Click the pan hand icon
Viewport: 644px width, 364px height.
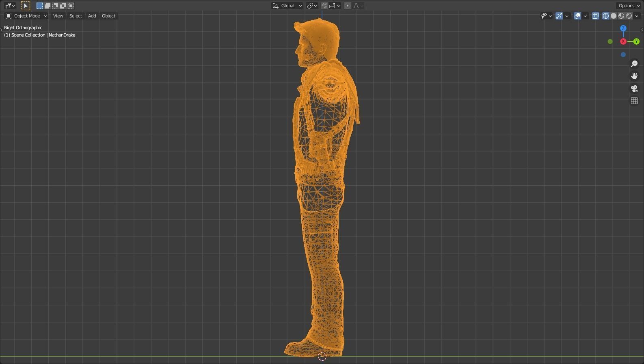tap(634, 76)
